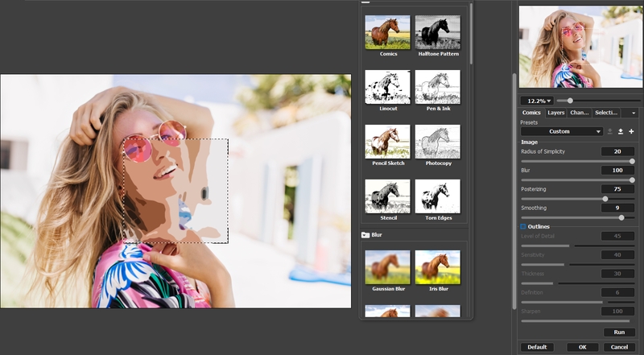Screen dimensions: 644x355
Task: Collapse the Blur effects folder
Action: coord(366,235)
